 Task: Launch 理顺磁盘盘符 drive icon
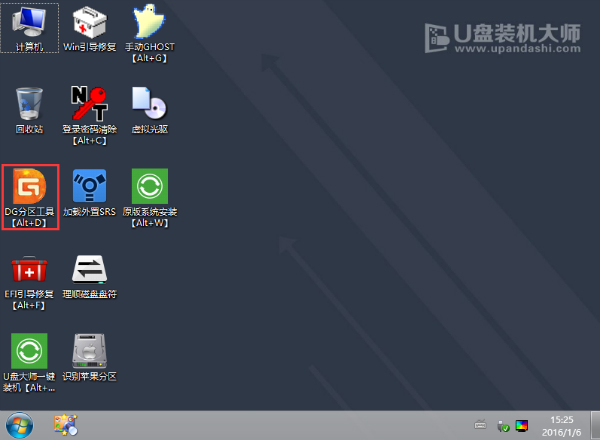click(x=90, y=277)
